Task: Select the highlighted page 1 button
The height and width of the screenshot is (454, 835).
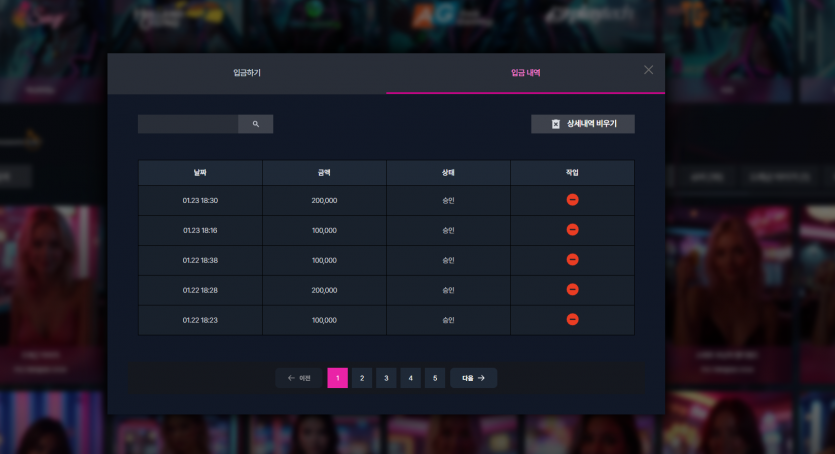Action: click(x=338, y=378)
